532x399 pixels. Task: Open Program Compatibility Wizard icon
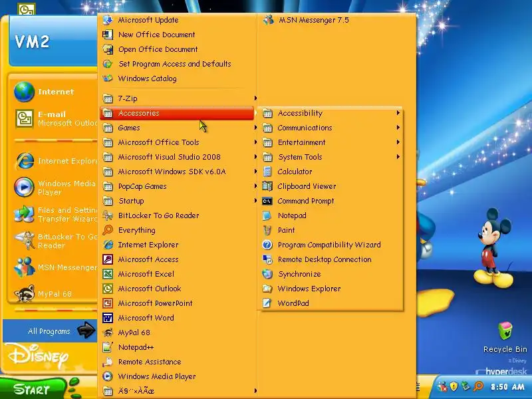pos(267,245)
